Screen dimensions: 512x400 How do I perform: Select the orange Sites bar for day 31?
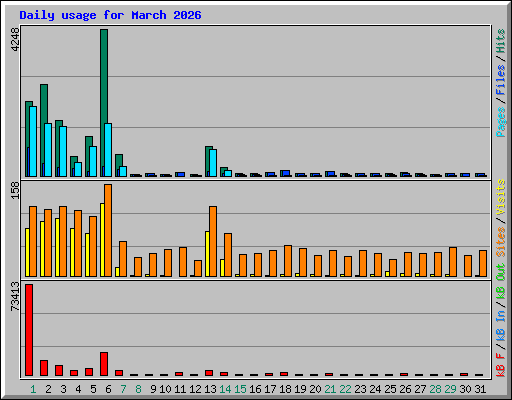483,263
